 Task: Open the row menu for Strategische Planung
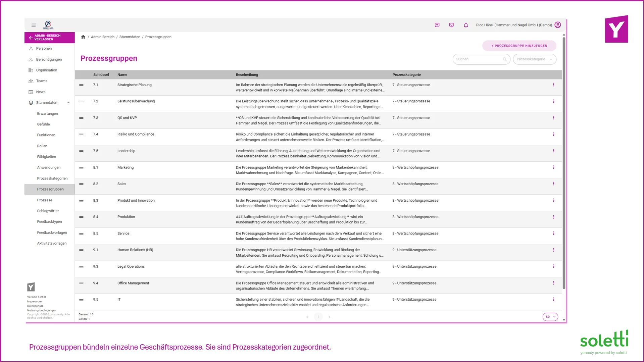click(554, 85)
